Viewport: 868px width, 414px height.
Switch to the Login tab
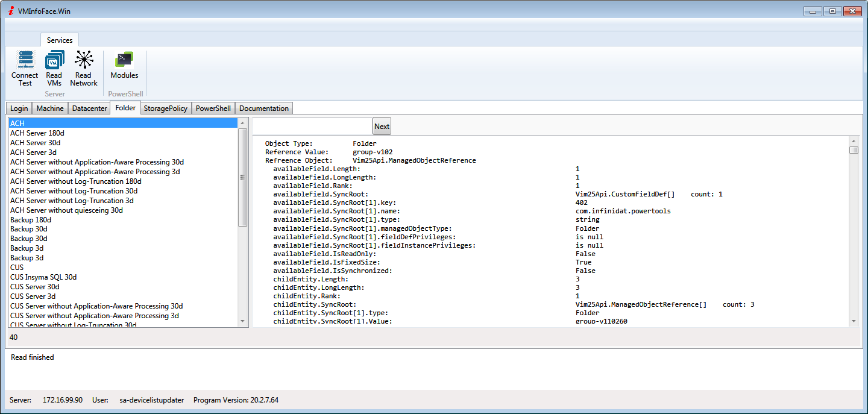click(19, 108)
